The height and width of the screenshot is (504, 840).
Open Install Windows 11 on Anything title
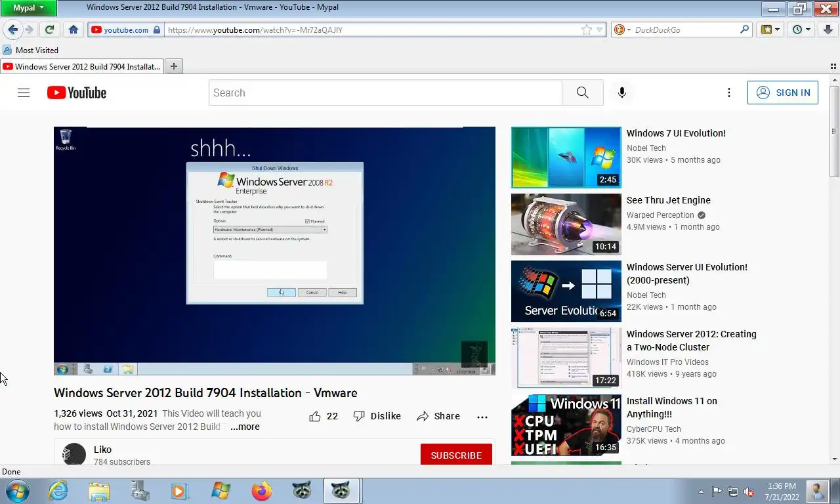click(x=672, y=408)
